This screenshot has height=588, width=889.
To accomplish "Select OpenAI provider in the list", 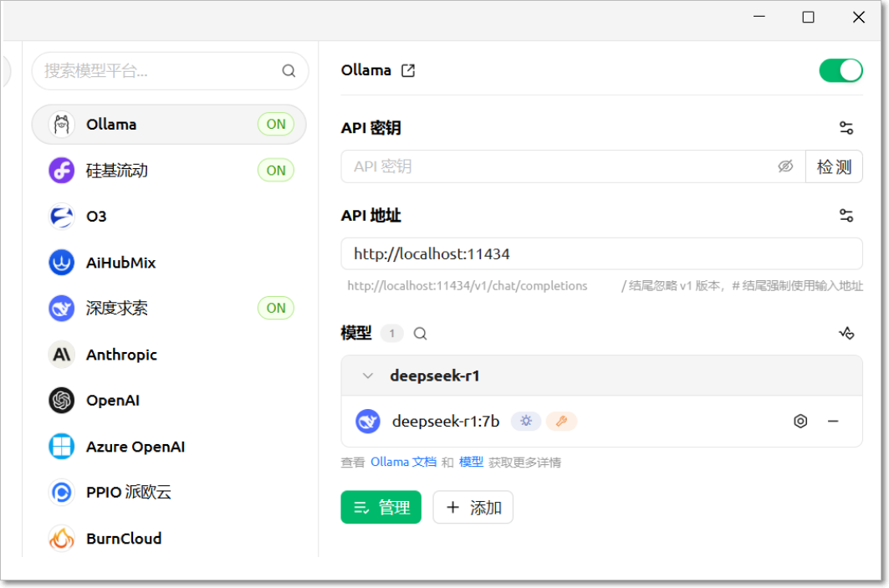I will (x=169, y=401).
